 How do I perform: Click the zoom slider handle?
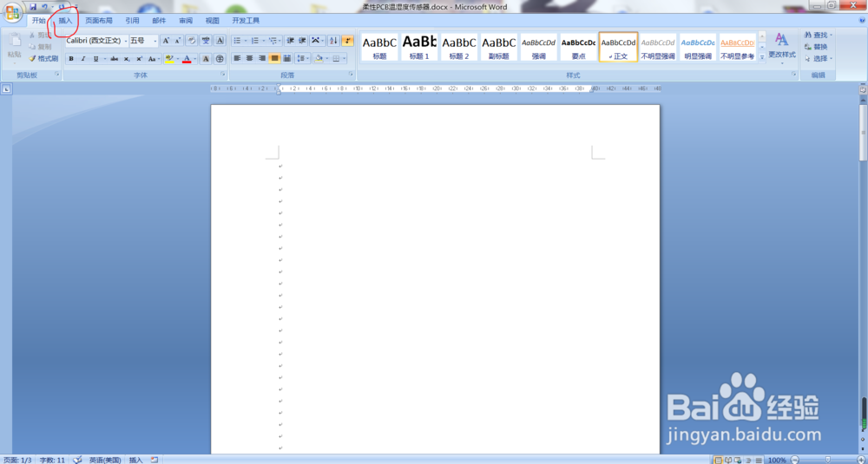[827, 460]
